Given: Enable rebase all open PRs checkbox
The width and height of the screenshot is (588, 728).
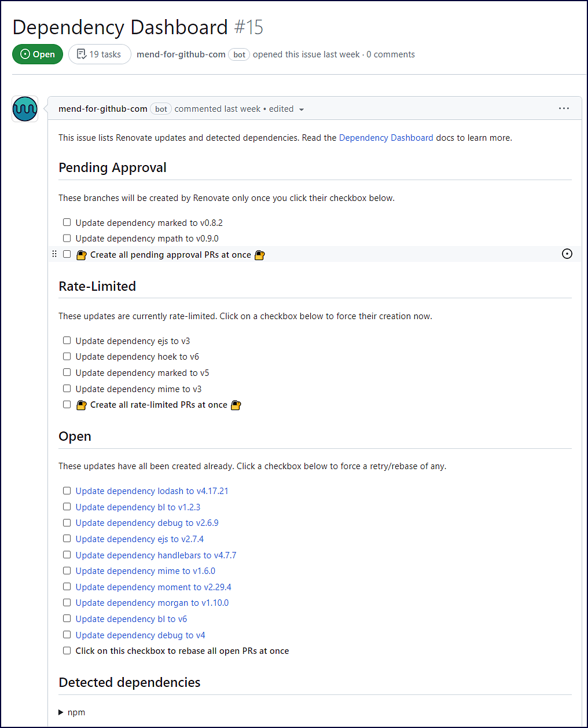Looking at the screenshot, I should click(x=67, y=650).
